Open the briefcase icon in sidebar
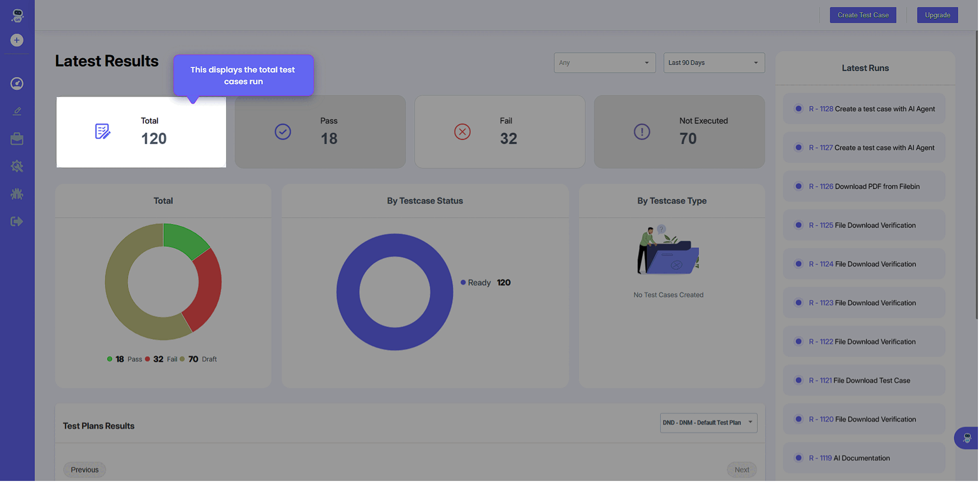980x483 pixels. [17, 139]
